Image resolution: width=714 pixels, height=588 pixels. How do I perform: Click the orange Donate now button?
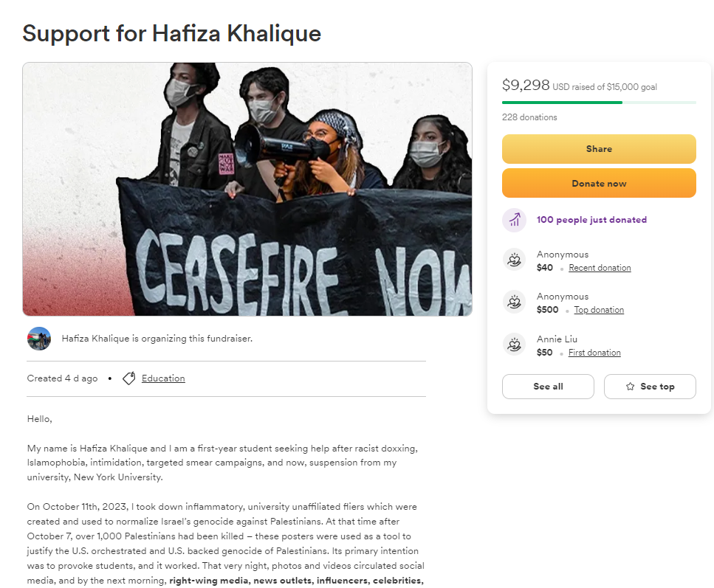click(x=599, y=183)
